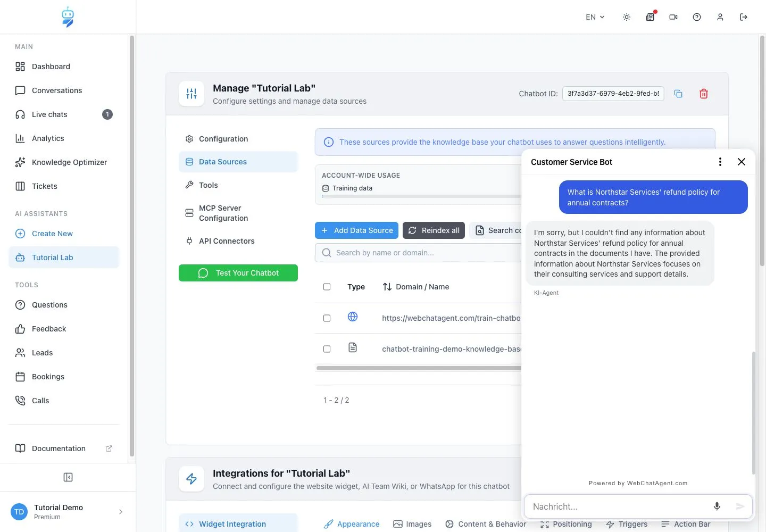This screenshot has height=532, width=766.
Task: Click the TD avatar circle
Action: coord(19,512)
